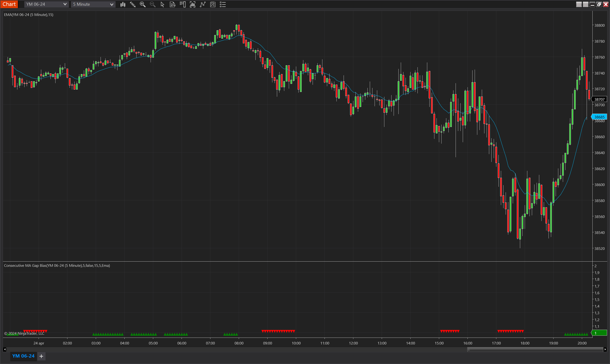This screenshot has width=610, height=364.
Task: Open the Chart menu button
Action: pyautogui.click(x=9, y=4)
